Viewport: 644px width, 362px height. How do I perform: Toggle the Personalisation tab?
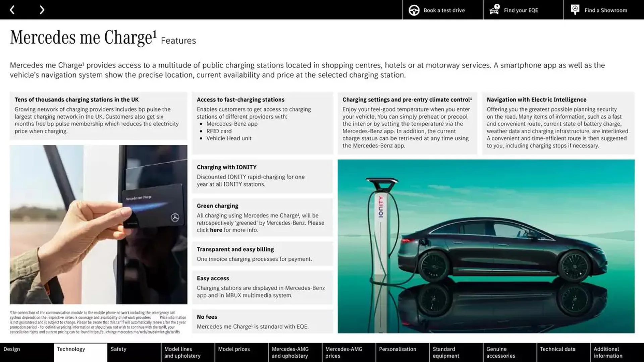point(397,352)
